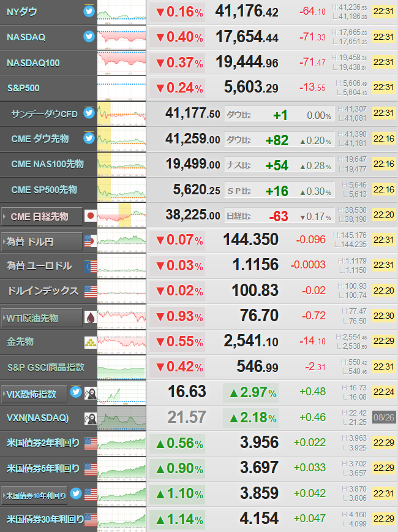Open the CME SP500先物 link
398x532 pixels.
pyautogui.click(x=44, y=189)
